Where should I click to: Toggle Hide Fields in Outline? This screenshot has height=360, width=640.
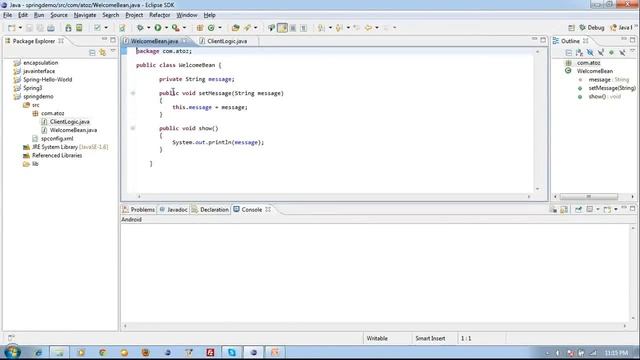(590, 53)
